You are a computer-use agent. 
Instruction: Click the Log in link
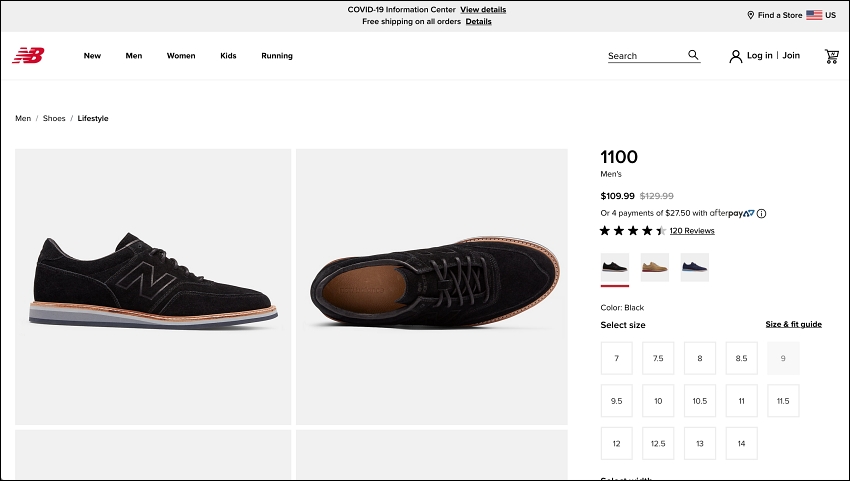tap(759, 55)
